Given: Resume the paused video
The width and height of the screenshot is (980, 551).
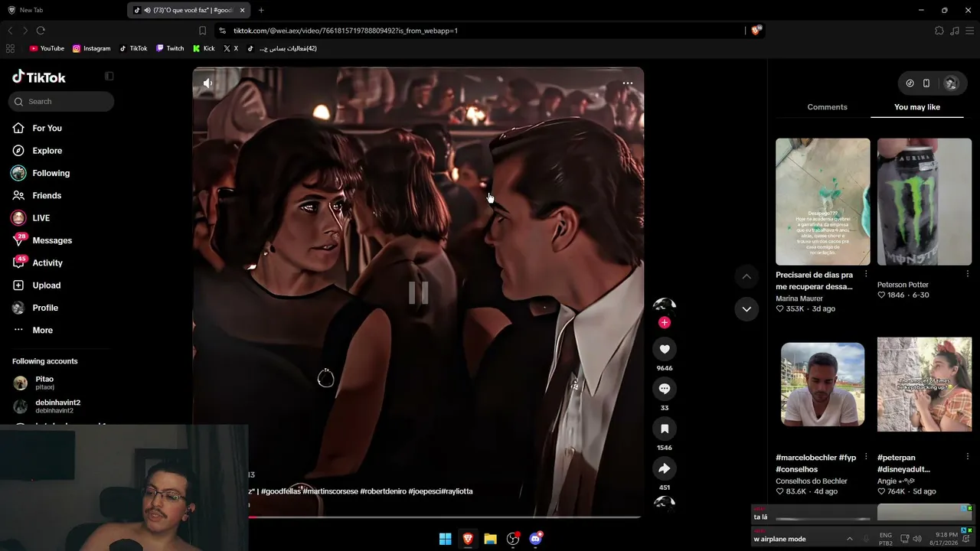Looking at the screenshot, I should coord(418,292).
